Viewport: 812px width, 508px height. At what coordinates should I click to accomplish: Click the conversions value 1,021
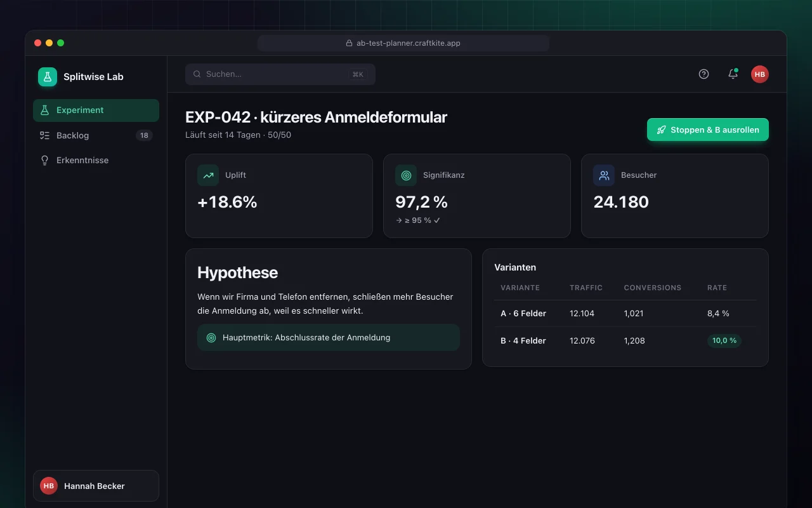click(x=634, y=314)
